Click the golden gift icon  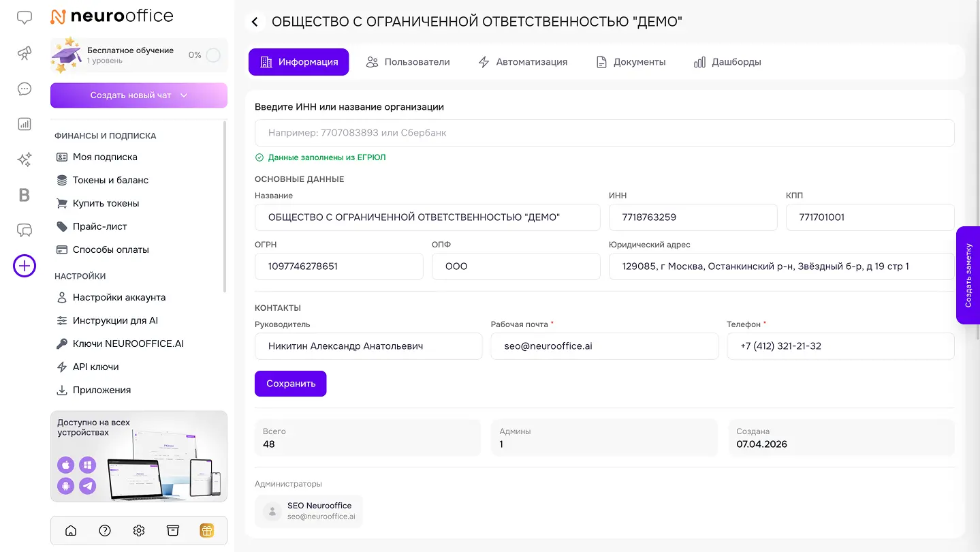tap(207, 530)
